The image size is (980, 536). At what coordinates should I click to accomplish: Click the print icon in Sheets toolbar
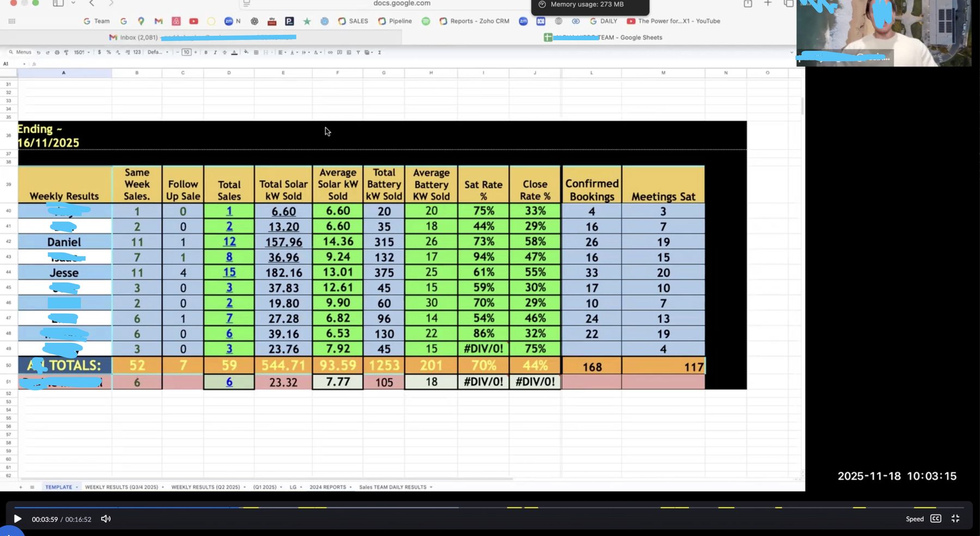[57, 52]
